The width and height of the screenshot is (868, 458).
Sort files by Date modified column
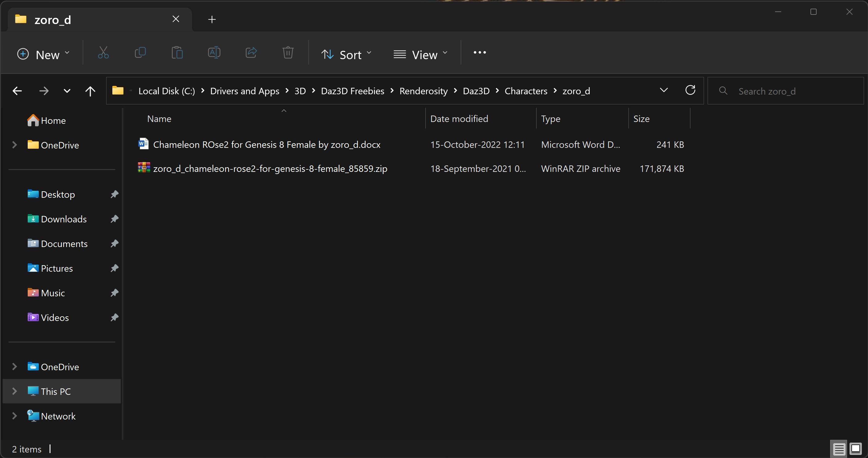(459, 119)
